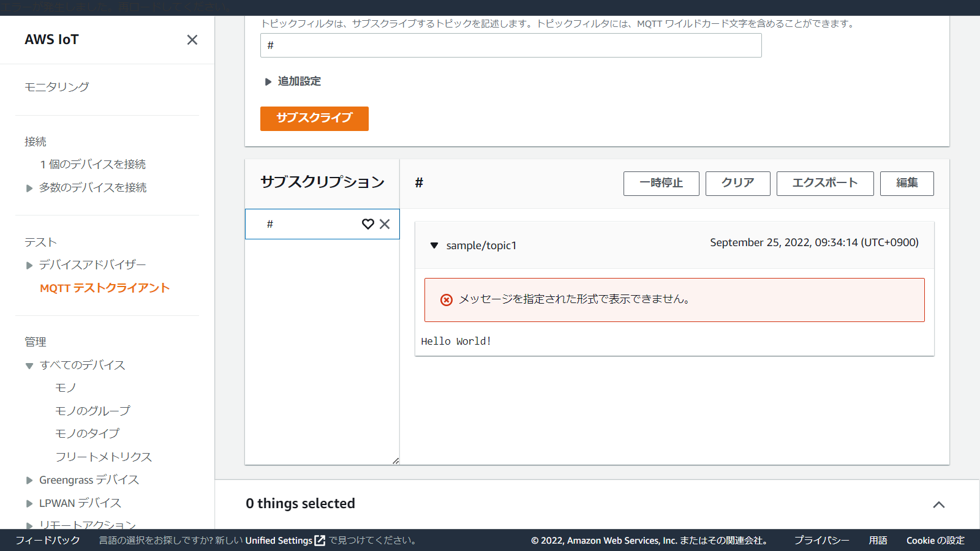Click the red error icon in message alert

[x=447, y=300]
